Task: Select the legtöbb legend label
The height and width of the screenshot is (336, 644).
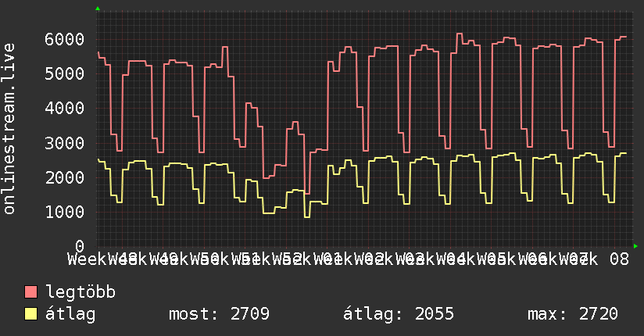Action: click(80, 292)
